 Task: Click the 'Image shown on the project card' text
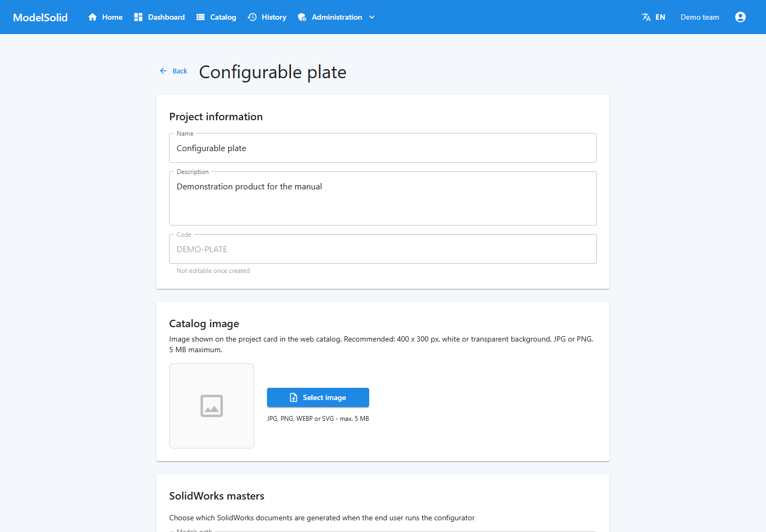tap(381, 344)
